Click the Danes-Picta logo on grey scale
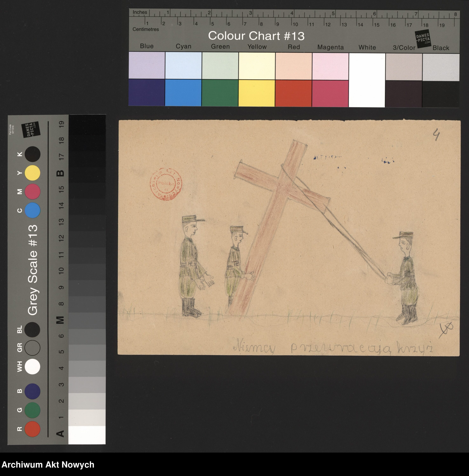469x476 pixels. pos(30,130)
